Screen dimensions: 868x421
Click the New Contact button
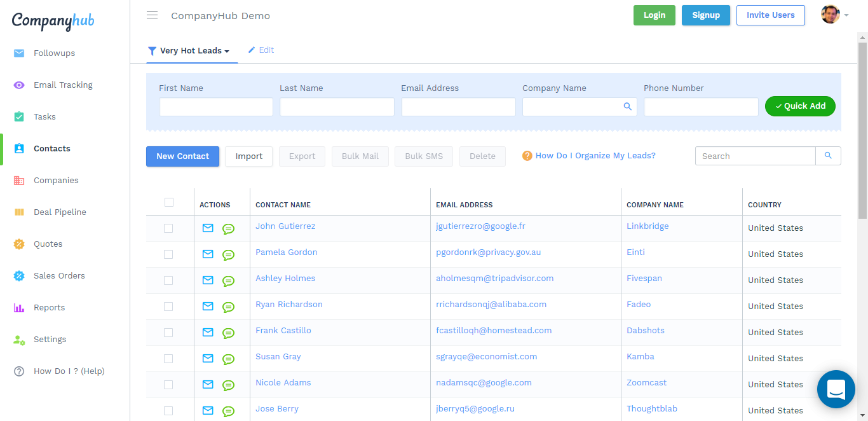pyautogui.click(x=183, y=156)
